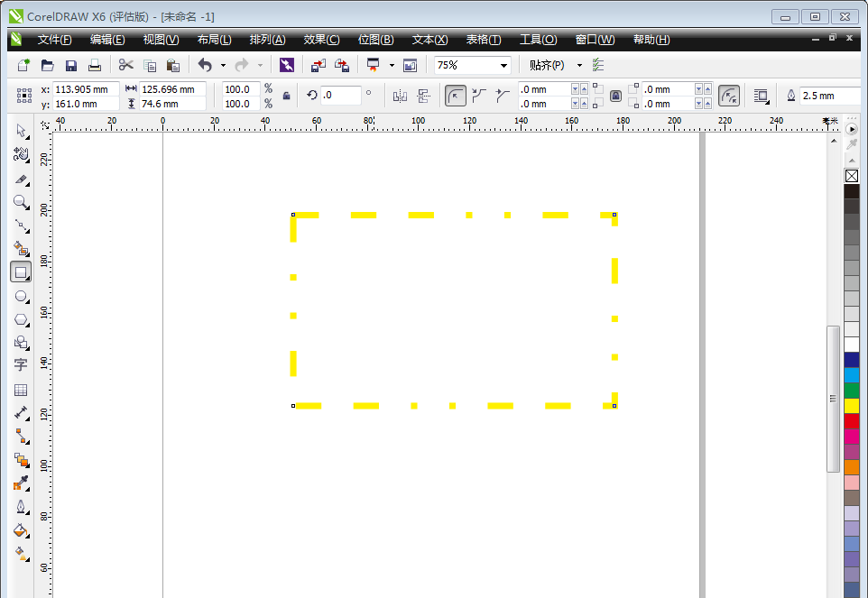The width and height of the screenshot is (868, 598).
Task: Click the rotation angle field
Action: [340, 95]
